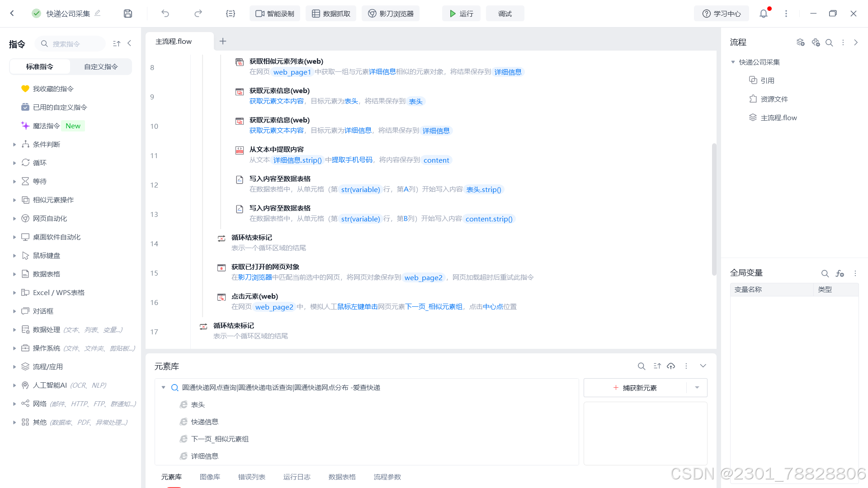Click the 运行 button

pyautogui.click(x=461, y=14)
